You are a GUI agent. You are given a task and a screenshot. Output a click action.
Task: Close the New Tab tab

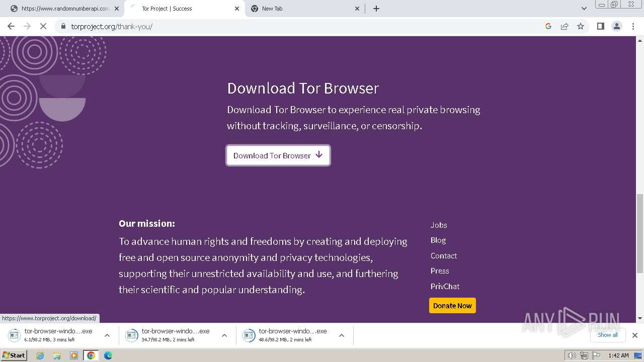(357, 9)
